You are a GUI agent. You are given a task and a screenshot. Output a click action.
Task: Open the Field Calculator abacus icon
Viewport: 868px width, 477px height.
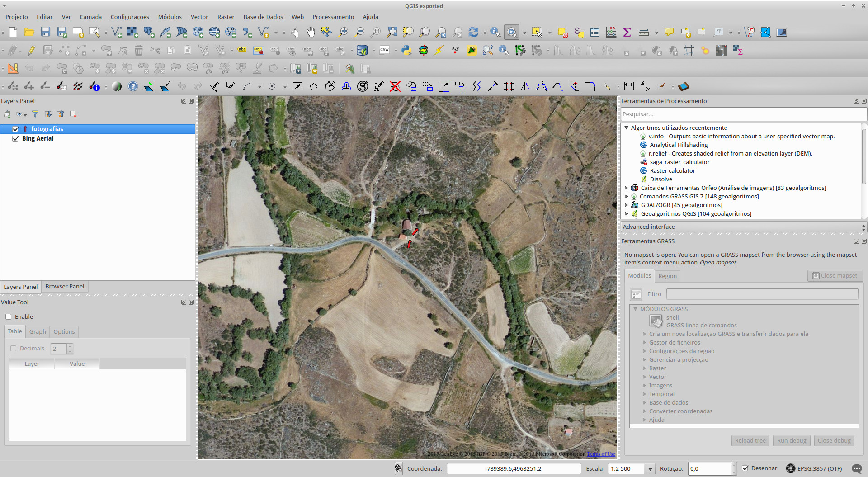(611, 32)
